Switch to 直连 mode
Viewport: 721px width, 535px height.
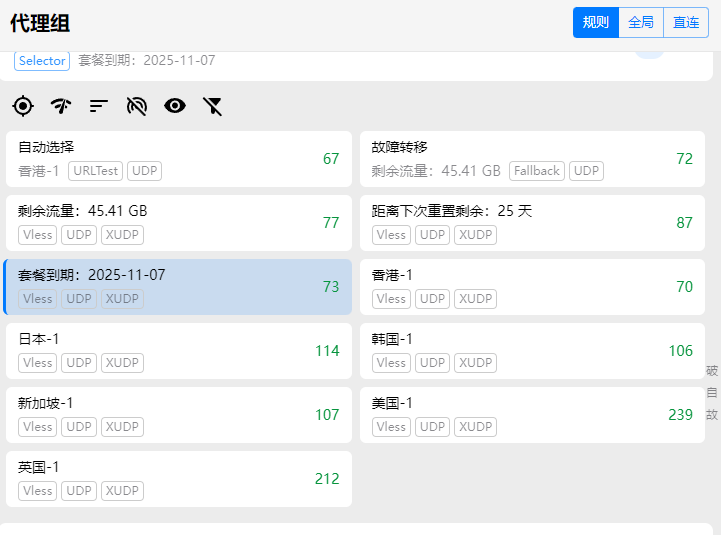tap(686, 22)
